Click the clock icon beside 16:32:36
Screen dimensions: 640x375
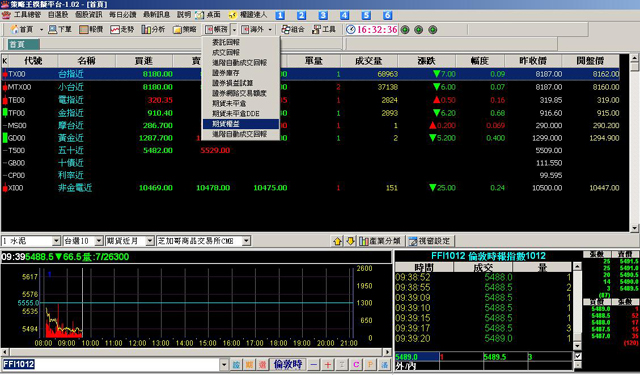click(350, 29)
